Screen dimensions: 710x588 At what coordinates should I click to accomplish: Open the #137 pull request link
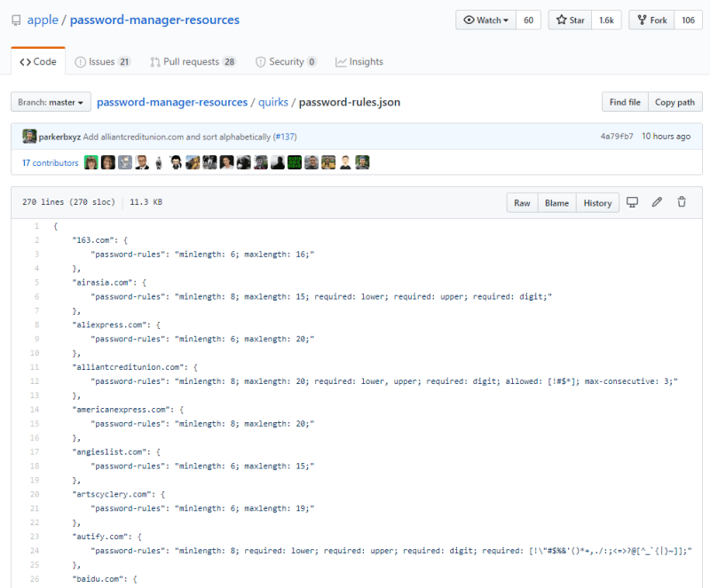click(x=285, y=137)
